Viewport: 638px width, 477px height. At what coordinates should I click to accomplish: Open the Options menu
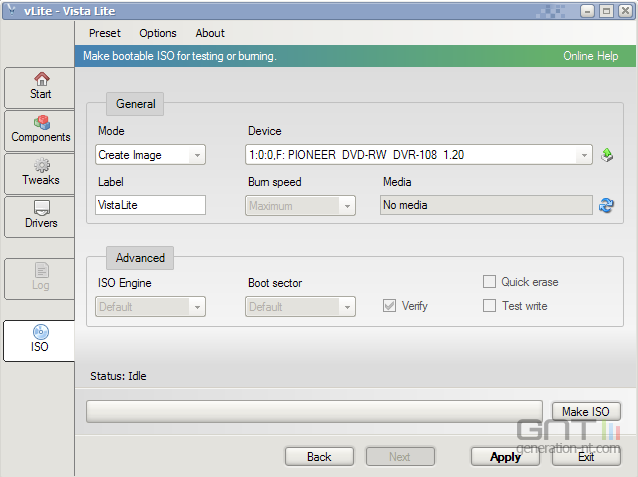pyautogui.click(x=158, y=33)
